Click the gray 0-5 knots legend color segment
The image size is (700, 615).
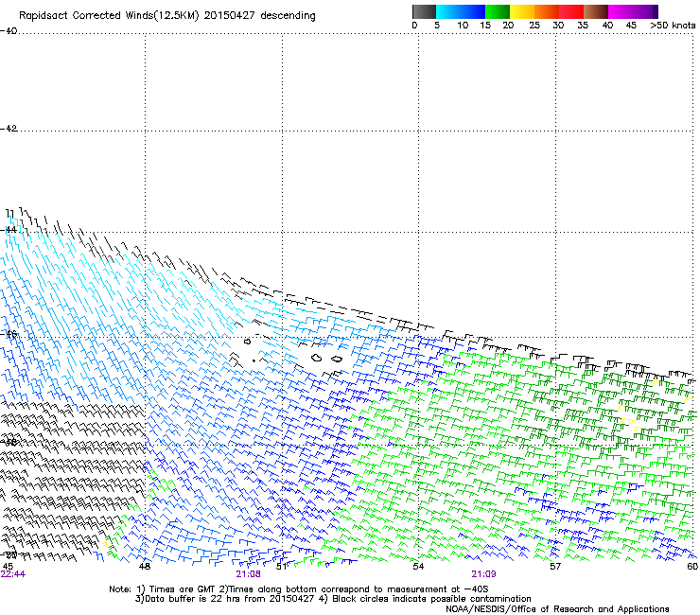coord(424,11)
